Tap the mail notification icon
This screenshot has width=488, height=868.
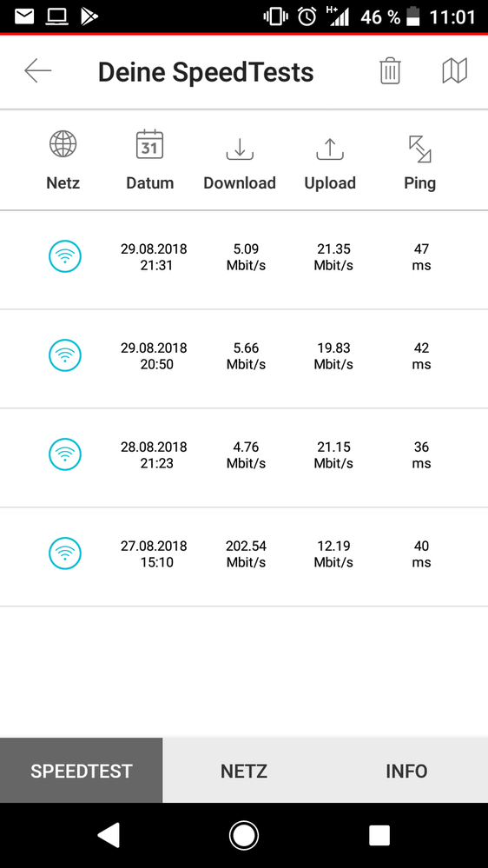(x=24, y=17)
